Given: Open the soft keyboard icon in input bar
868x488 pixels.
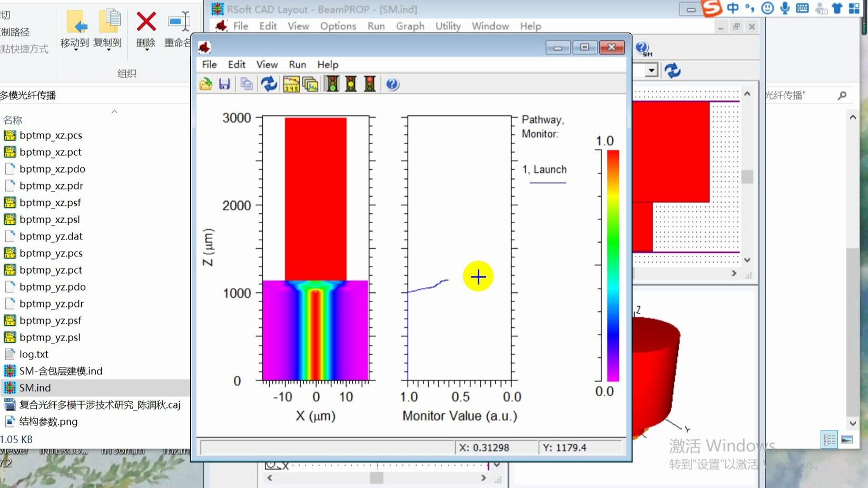Looking at the screenshot, I should (x=802, y=8).
